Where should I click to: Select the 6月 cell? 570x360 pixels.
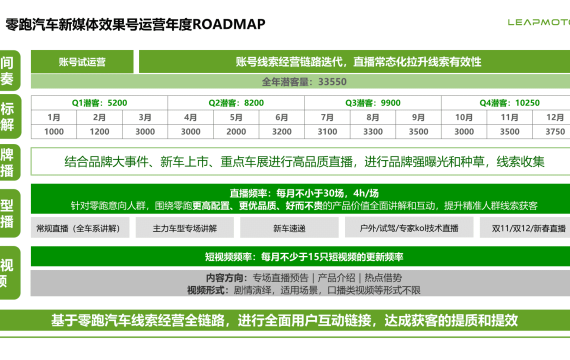[282, 117]
